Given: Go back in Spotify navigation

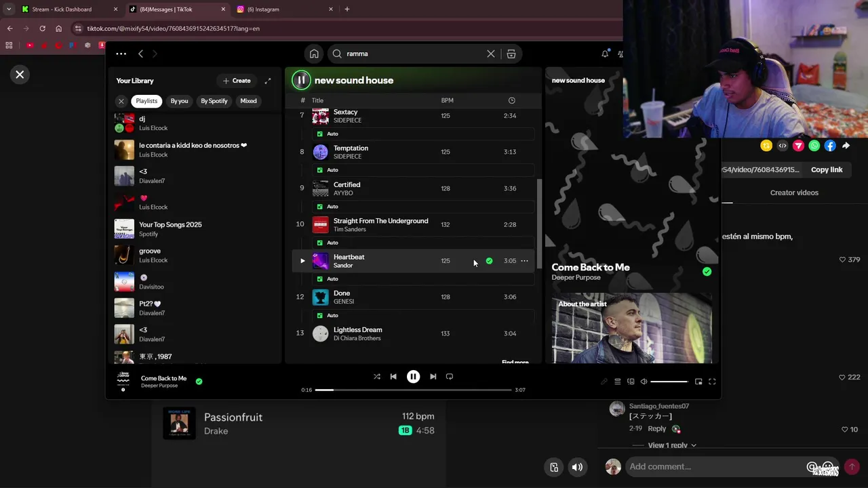Looking at the screenshot, I should click(x=140, y=54).
